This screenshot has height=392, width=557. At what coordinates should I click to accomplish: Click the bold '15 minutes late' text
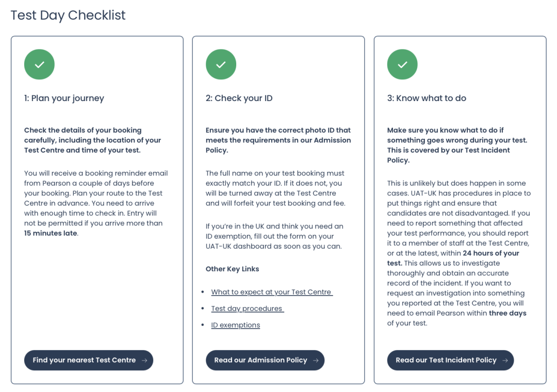coord(51,233)
